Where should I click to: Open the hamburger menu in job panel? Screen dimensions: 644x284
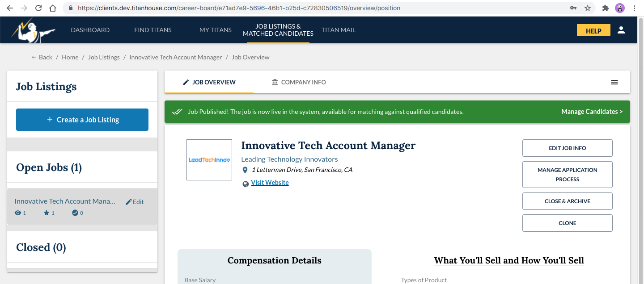tap(614, 82)
